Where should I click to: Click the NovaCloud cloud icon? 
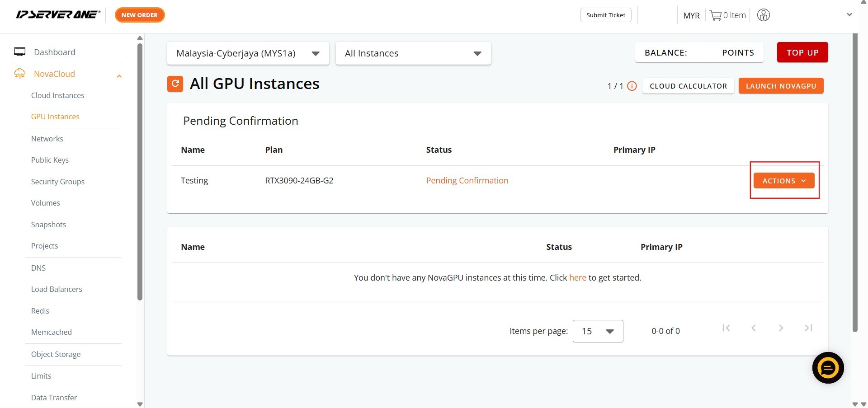[19, 74]
